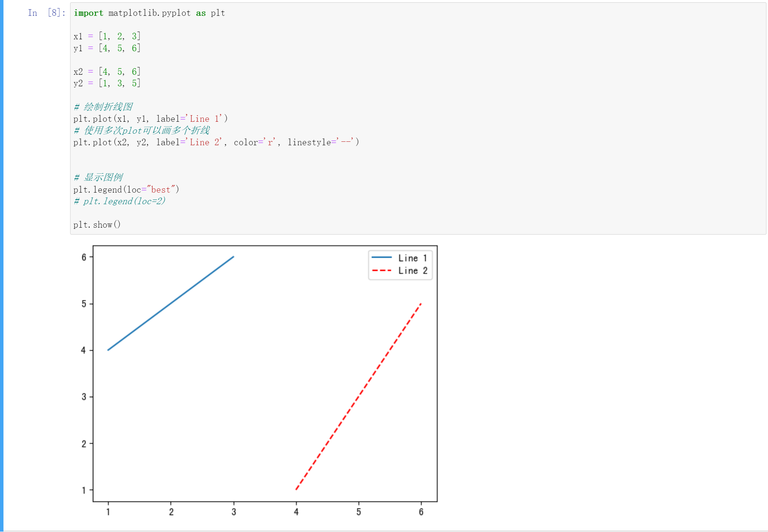The image size is (768, 532).
Task: Click the x-axis tick label 4
Action: tap(296, 512)
